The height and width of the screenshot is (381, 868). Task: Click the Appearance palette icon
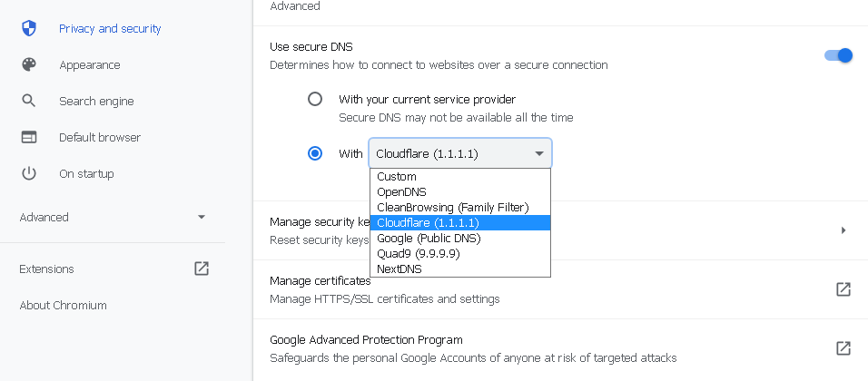[x=29, y=64]
